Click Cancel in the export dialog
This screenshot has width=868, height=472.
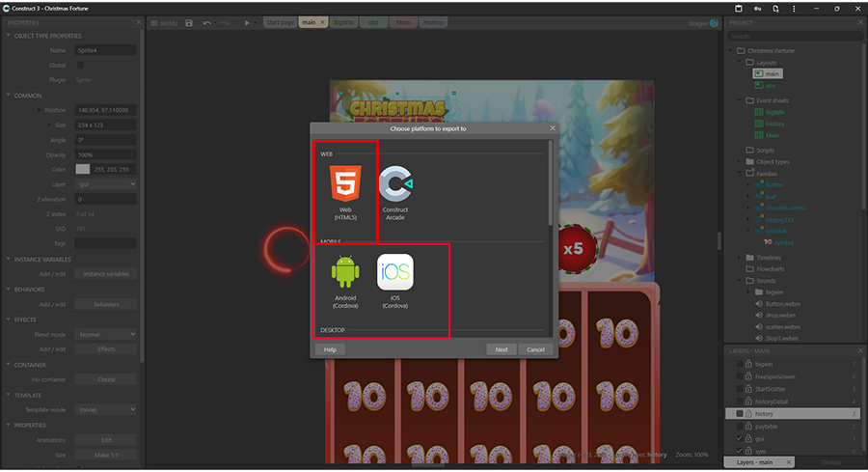pyautogui.click(x=536, y=349)
